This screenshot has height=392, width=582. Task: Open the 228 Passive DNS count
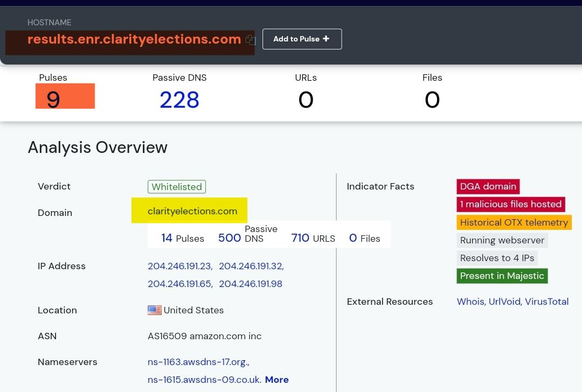click(x=179, y=100)
